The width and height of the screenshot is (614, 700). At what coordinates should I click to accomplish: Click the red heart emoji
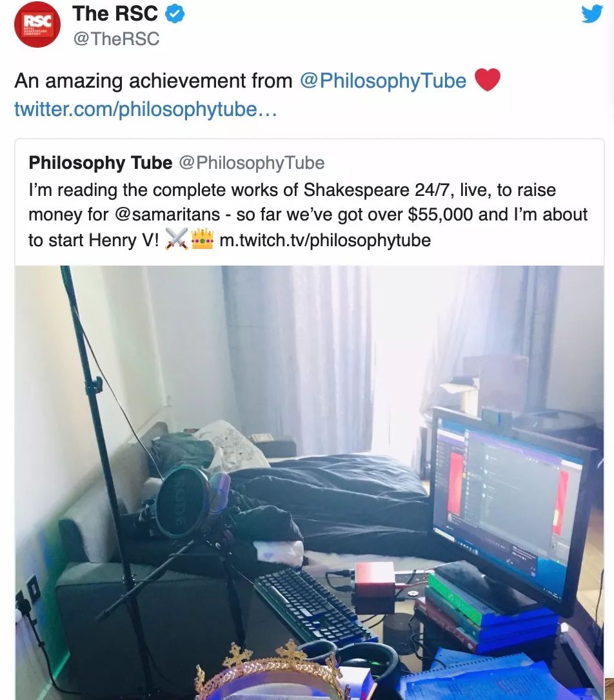(487, 80)
